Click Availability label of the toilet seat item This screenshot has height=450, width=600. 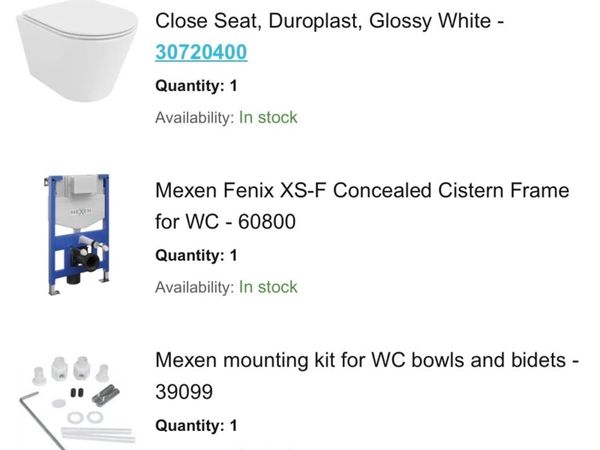coord(194,117)
